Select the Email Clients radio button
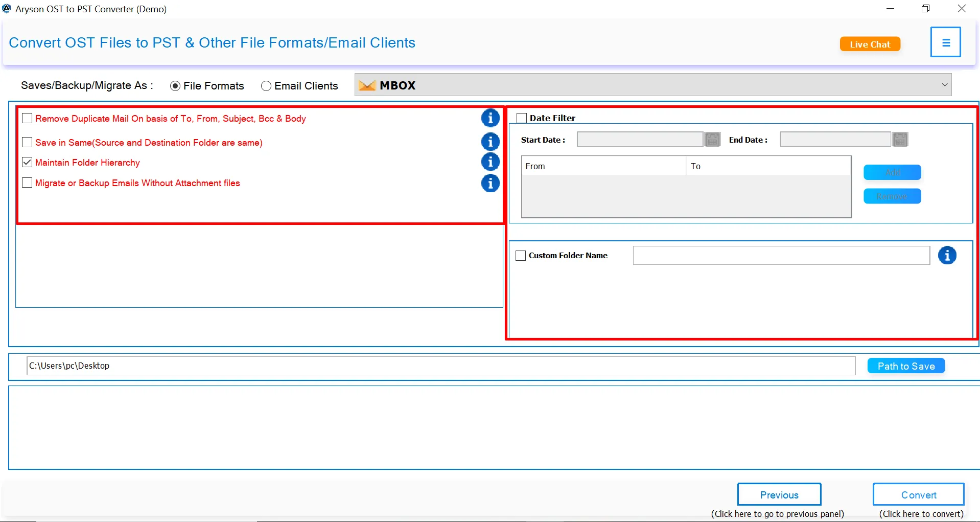 [x=266, y=86]
